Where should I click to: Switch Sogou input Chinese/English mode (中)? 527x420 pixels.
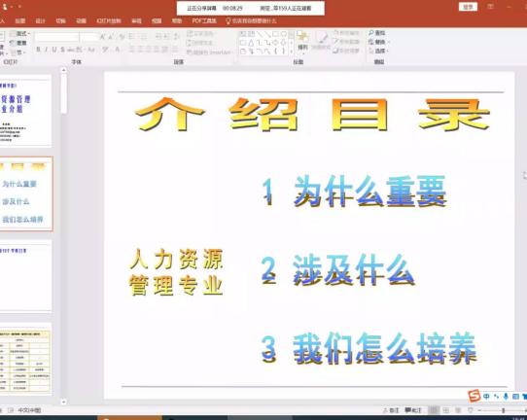point(486,397)
